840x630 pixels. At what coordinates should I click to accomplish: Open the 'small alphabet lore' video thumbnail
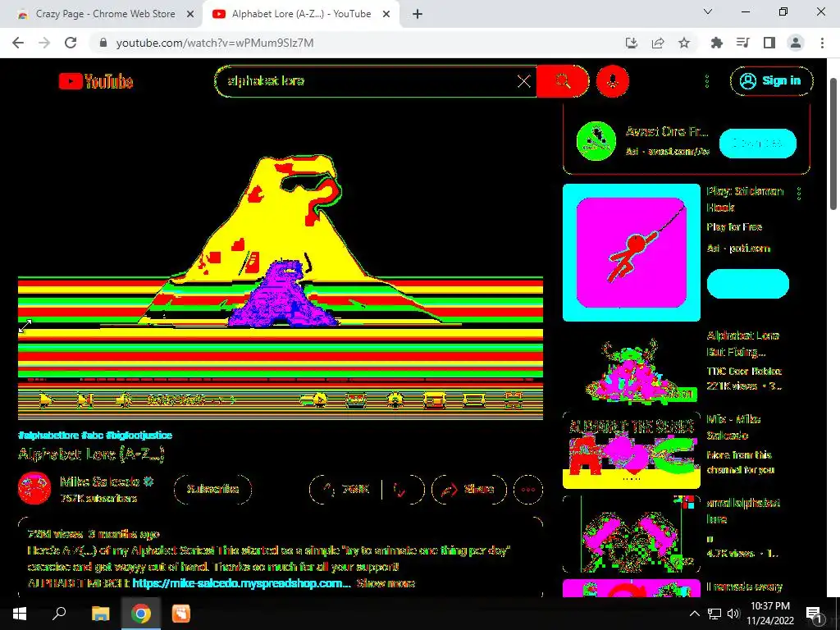point(632,534)
